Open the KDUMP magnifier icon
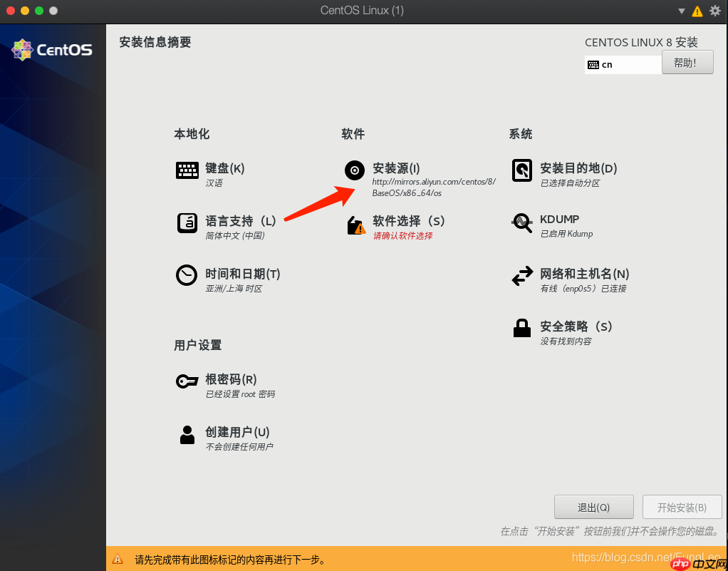Screen dimensions: 728x571 (x=522, y=223)
